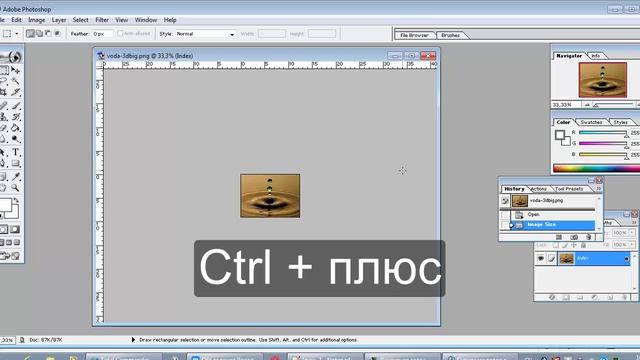The image size is (640, 360).
Task: Switch to full screen mode button
Action: tap(17, 242)
